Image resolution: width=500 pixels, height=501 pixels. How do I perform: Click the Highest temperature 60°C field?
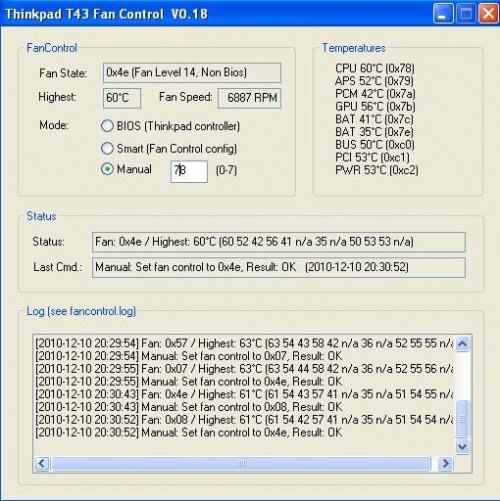click(x=122, y=98)
